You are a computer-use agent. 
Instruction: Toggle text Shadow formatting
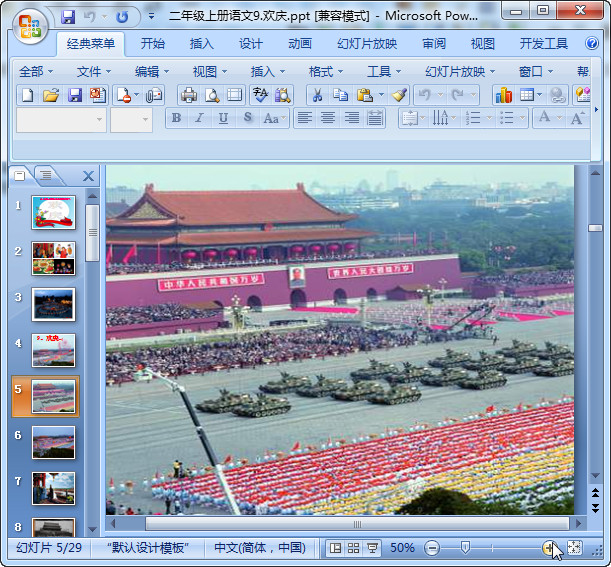pyautogui.click(x=247, y=118)
